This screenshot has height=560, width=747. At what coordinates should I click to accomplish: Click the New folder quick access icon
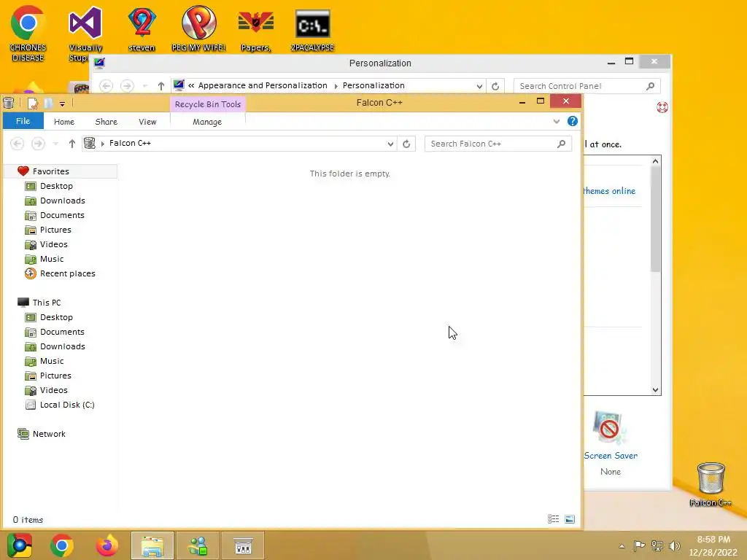[48, 103]
